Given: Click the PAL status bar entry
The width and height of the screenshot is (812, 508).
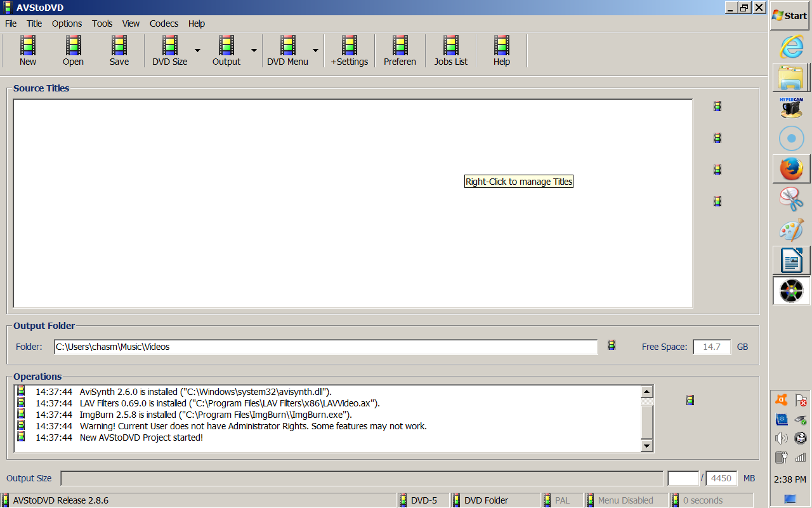Looking at the screenshot, I should tap(562, 500).
